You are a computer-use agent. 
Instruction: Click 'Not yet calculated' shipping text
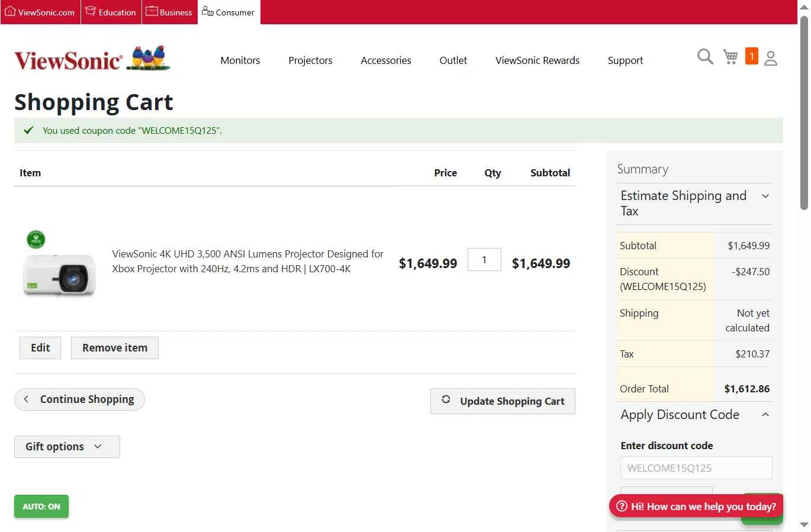click(747, 320)
